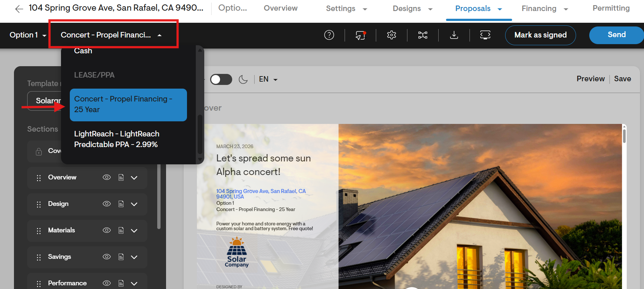Image resolution: width=644 pixels, height=289 pixels.
Task: Hide the Performance section with eye icon
Action: (x=107, y=283)
